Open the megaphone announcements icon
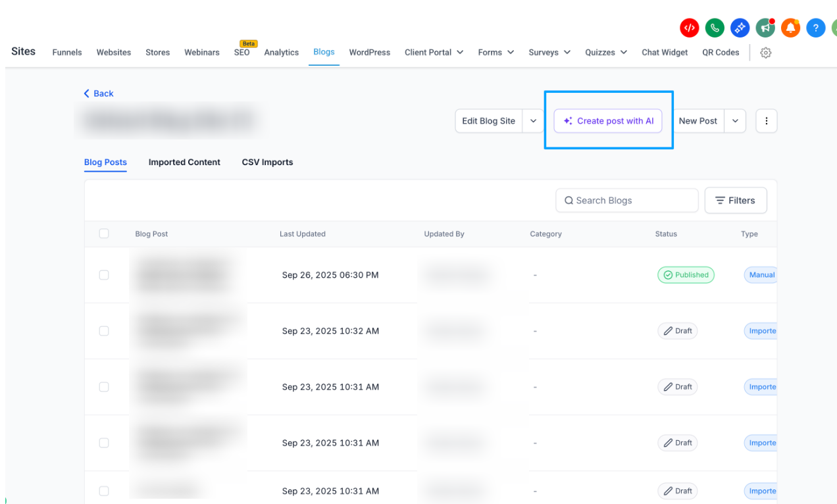This screenshot has height=504, width=837. point(765,28)
